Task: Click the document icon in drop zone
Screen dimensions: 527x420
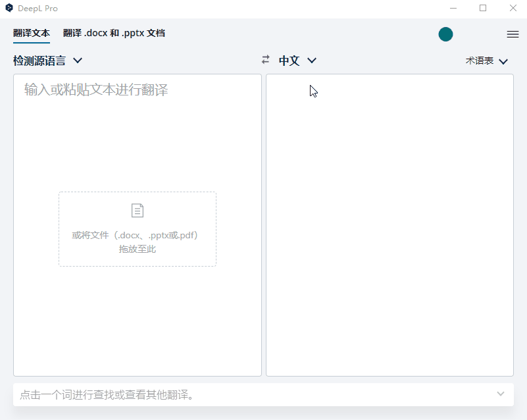Action: (x=138, y=211)
